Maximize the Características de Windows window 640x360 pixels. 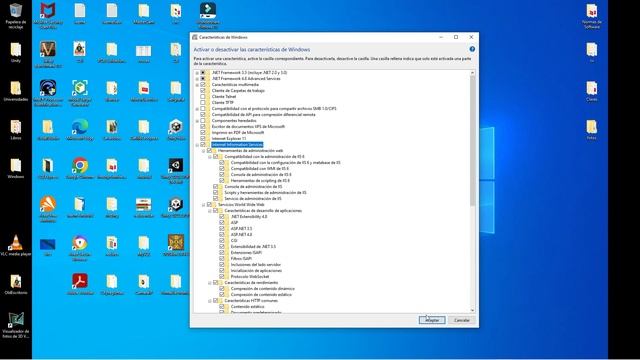456,37
